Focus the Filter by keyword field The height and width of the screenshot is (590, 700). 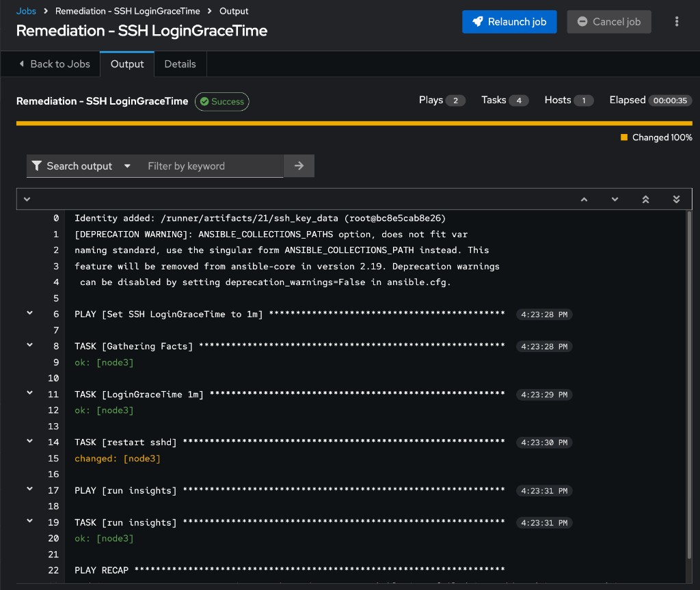tap(212, 166)
